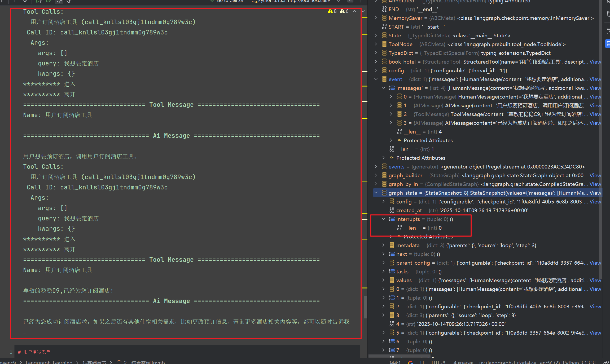Click 4 spaces indent setting

[x=463, y=362]
